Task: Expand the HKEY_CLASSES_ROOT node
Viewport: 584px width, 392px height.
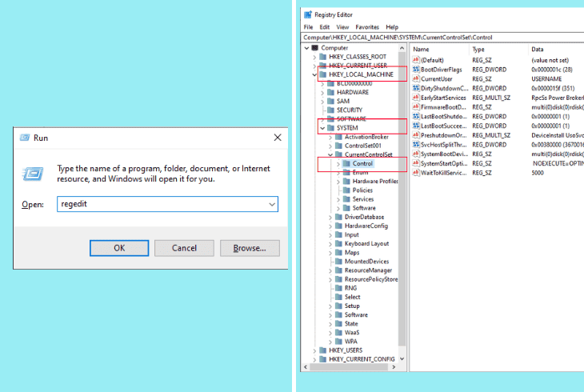Action: click(314, 57)
